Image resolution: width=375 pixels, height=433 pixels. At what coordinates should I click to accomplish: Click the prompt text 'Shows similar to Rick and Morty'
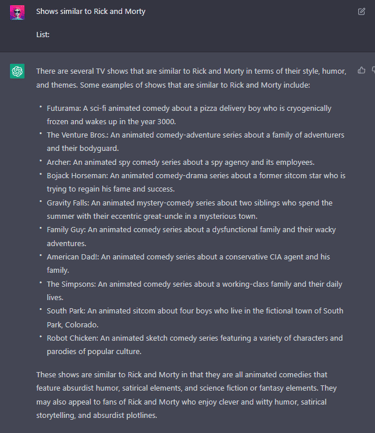(x=91, y=11)
